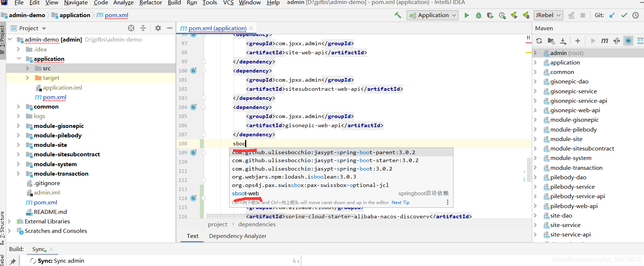Screen dimensions: 644x266
Task: Choose jasypt-spring-boot-starter:3.0.2 suggestion
Action: click(341, 160)
